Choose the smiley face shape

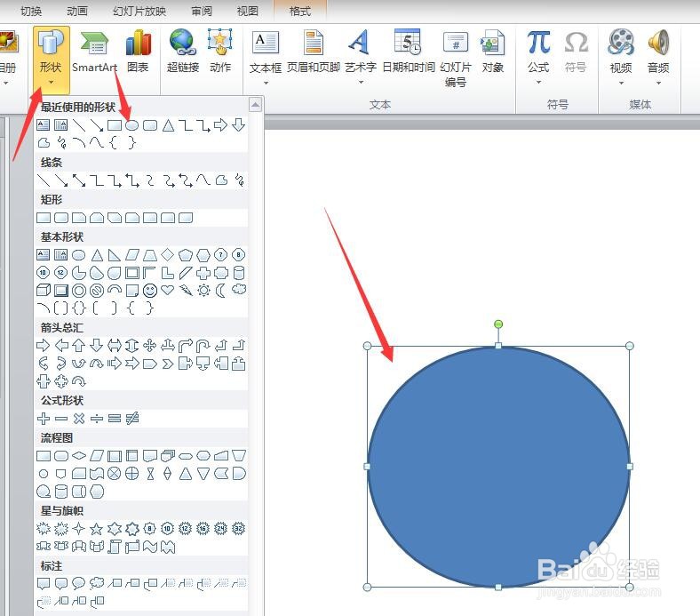point(150,291)
